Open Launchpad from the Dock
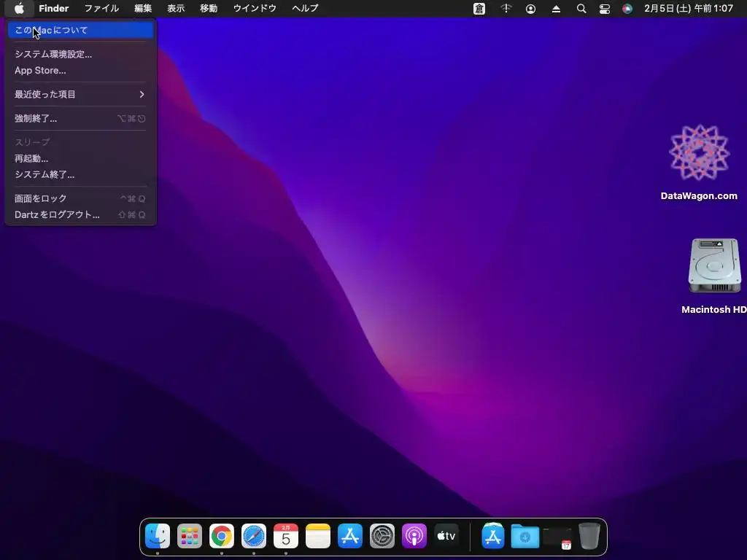This screenshot has height=560, width=747. [190, 537]
